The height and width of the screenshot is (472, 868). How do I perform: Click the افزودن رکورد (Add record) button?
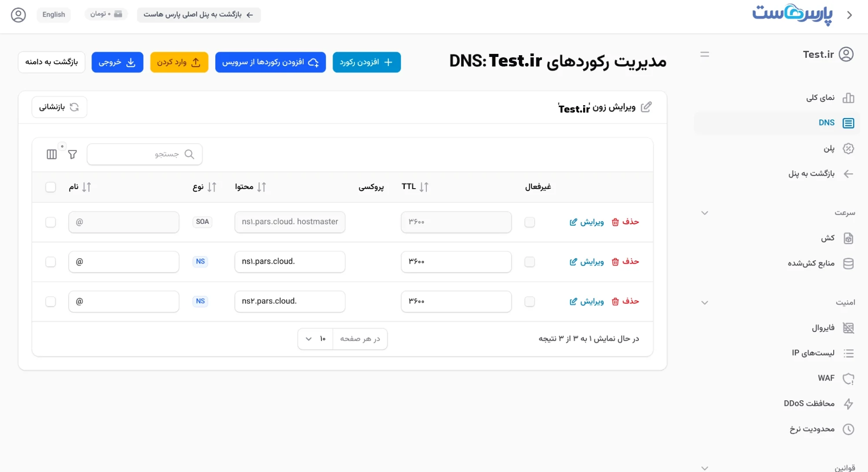tap(366, 62)
